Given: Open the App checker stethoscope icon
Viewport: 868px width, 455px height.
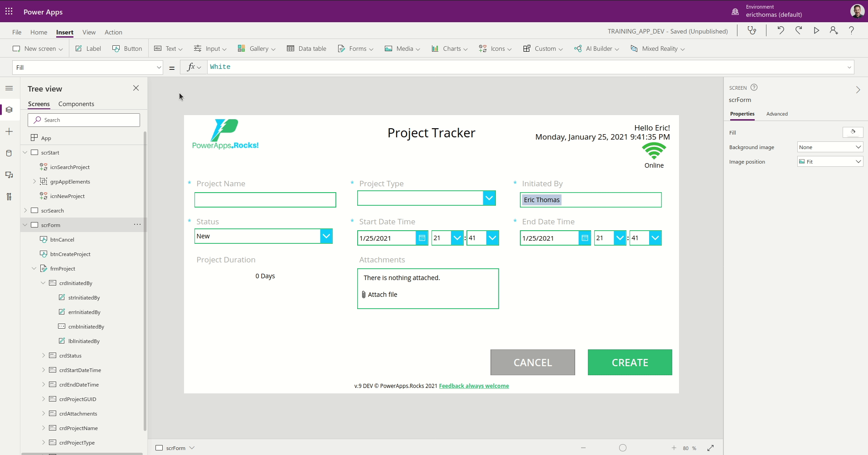Looking at the screenshot, I should tap(752, 30).
